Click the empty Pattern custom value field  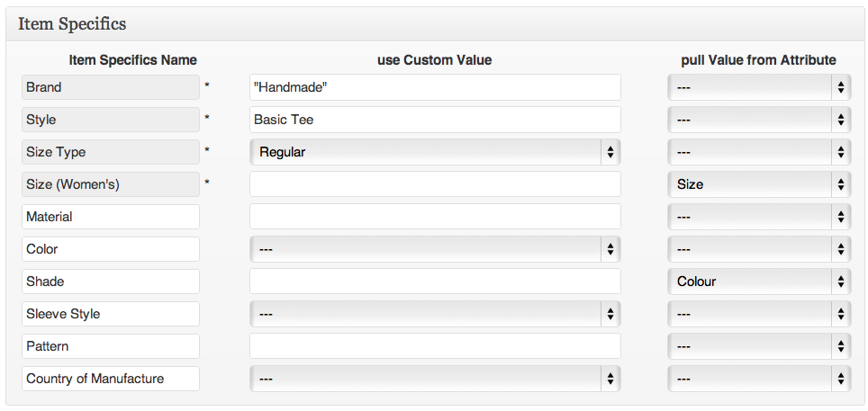pyautogui.click(x=435, y=346)
